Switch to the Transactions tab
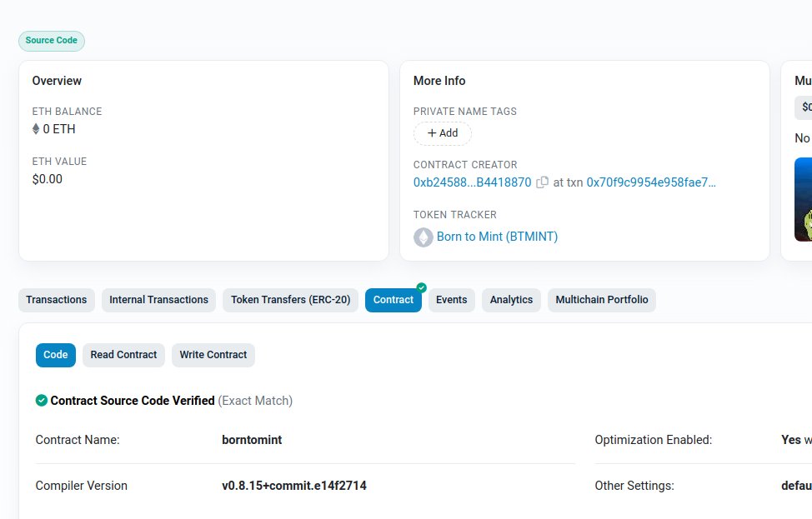The width and height of the screenshot is (812, 519). (57, 300)
